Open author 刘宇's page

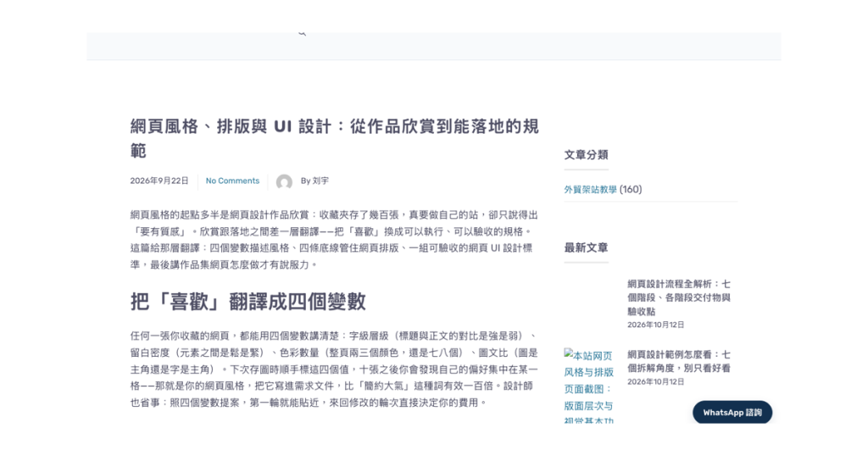(320, 181)
